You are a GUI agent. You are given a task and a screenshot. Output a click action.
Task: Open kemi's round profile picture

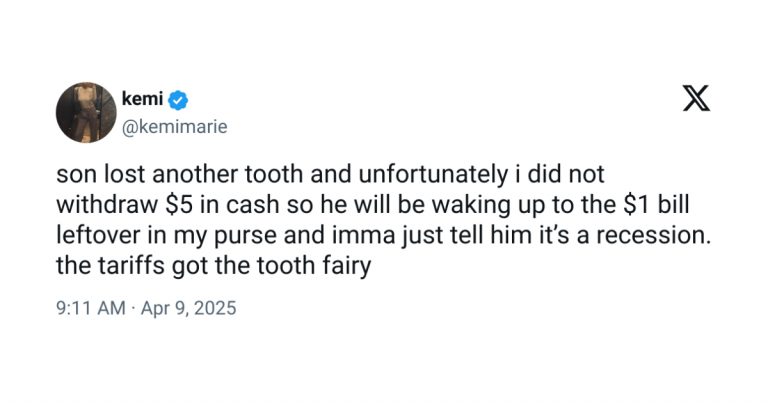84,112
